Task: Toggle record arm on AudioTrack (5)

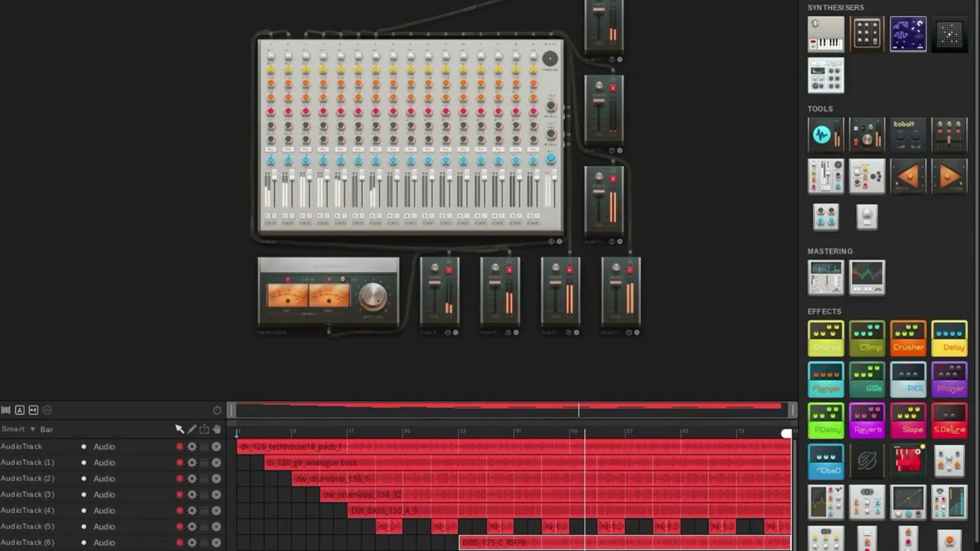Action: (180, 527)
